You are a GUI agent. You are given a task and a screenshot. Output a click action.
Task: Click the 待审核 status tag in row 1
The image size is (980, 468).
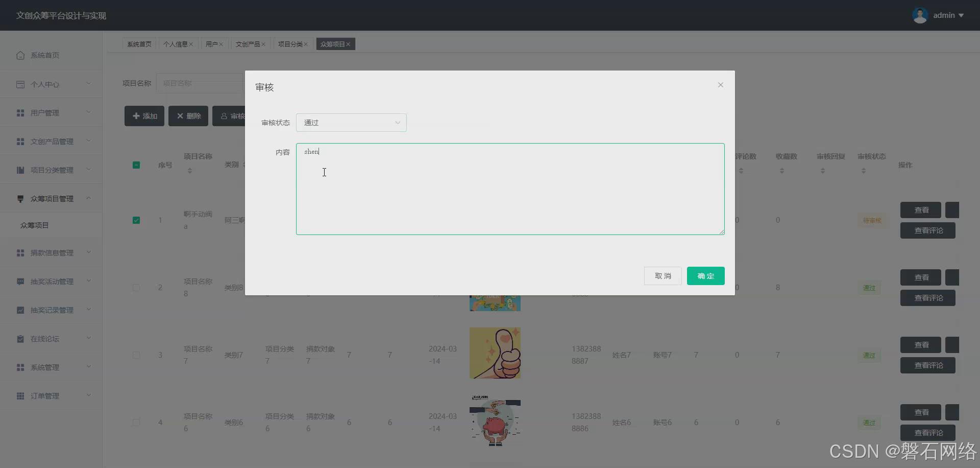pos(872,220)
